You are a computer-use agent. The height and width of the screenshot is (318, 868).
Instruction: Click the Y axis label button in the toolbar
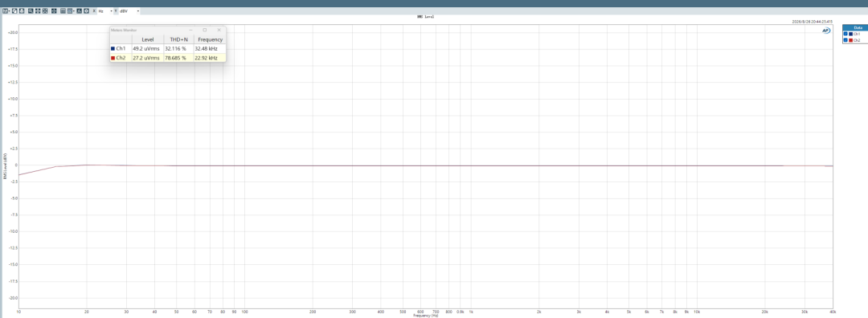[116, 11]
